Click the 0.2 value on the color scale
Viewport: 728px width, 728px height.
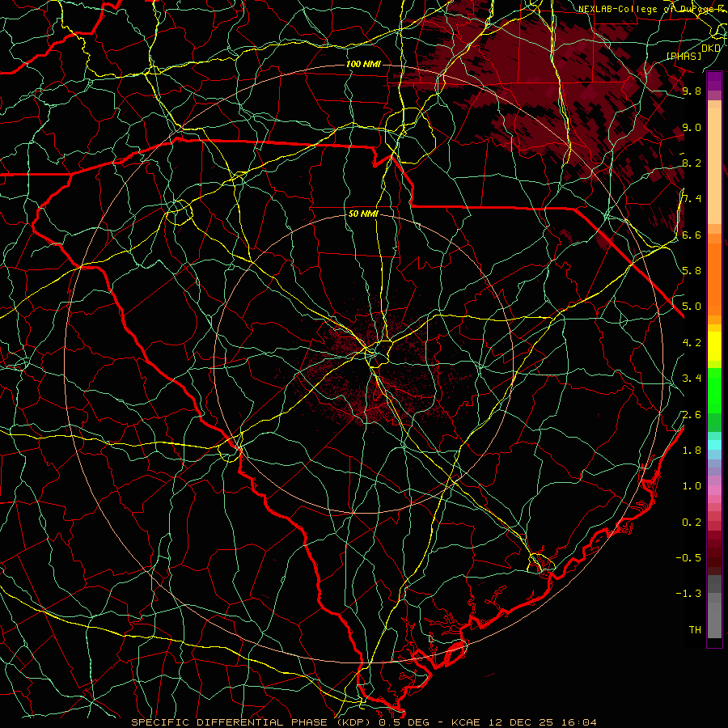(692, 523)
